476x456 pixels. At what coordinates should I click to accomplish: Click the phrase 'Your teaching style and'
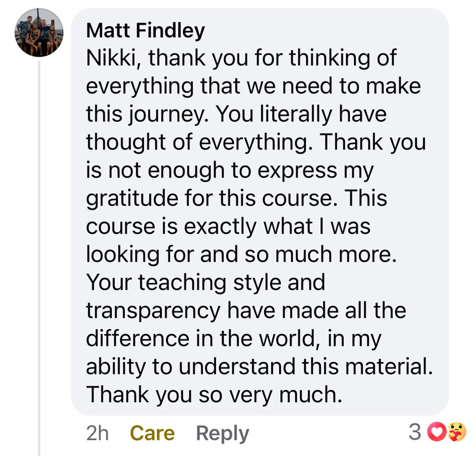[205, 283]
